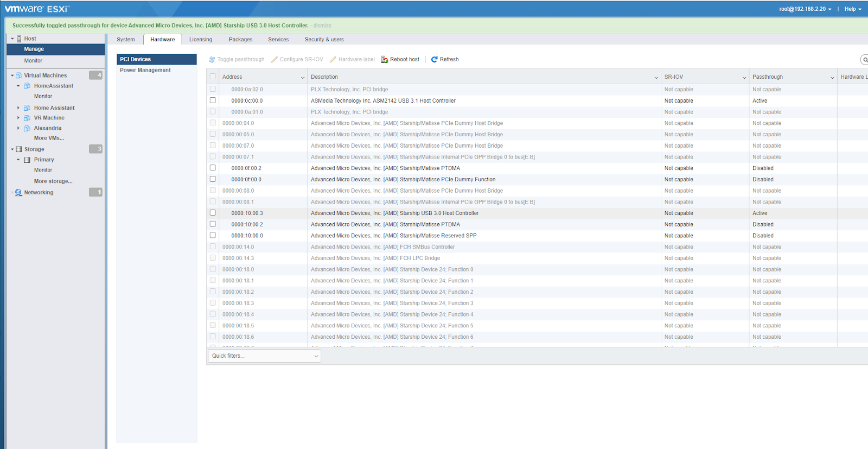
Task: Select Manage under Host
Action: (56, 49)
